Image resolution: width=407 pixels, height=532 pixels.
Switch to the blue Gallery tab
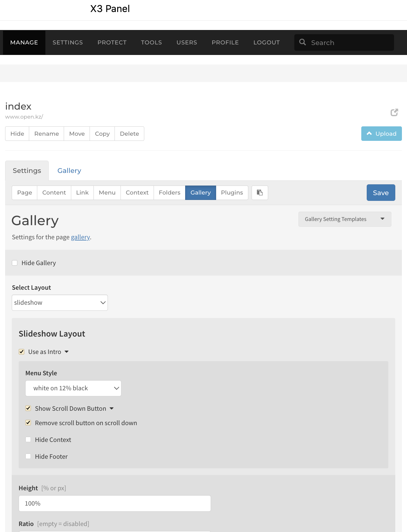point(69,171)
